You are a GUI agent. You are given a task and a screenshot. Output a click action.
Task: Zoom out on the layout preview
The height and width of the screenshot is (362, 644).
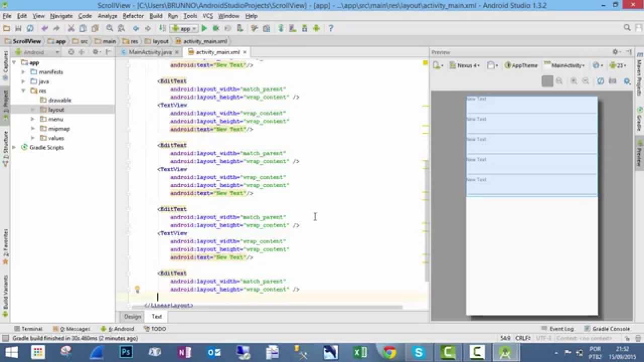[586, 81]
